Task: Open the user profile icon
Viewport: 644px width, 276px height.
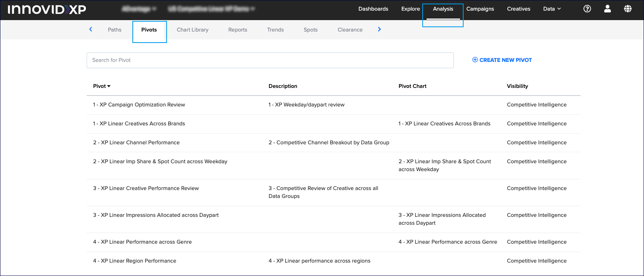Action: click(x=607, y=9)
